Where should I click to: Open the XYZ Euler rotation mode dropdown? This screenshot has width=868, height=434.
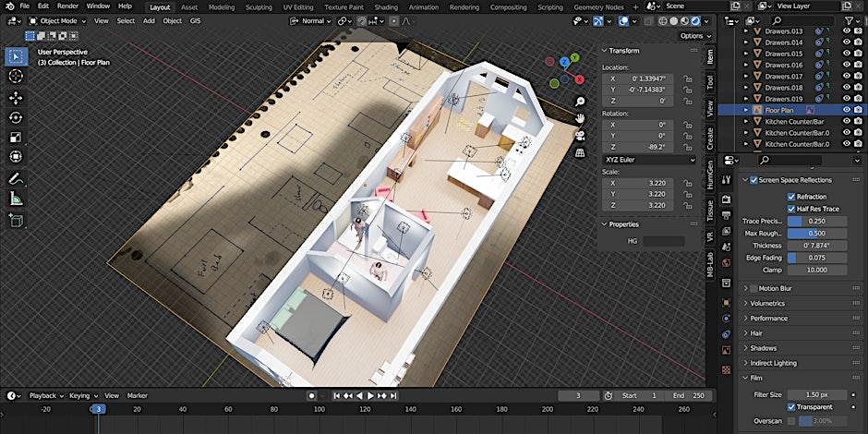(647, 159)
